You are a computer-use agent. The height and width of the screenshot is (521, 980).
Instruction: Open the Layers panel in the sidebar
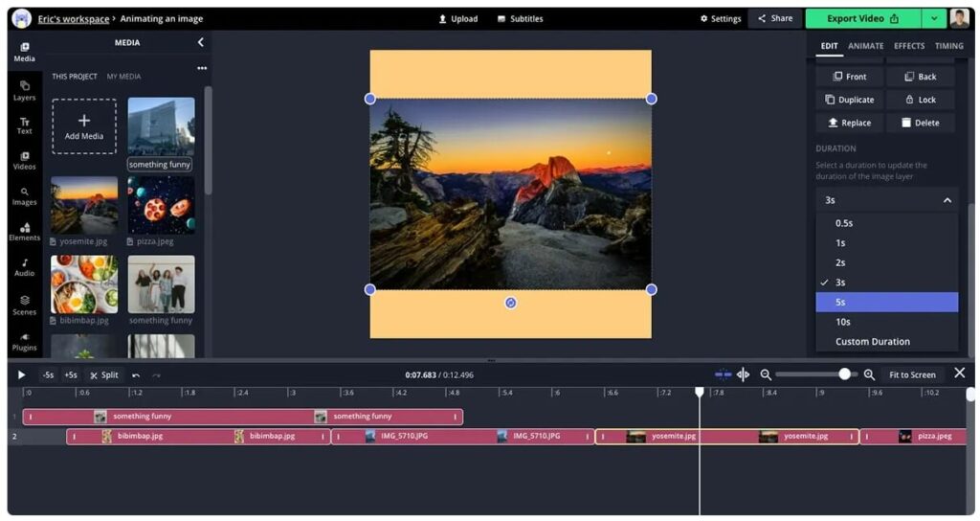click(24, 90)
